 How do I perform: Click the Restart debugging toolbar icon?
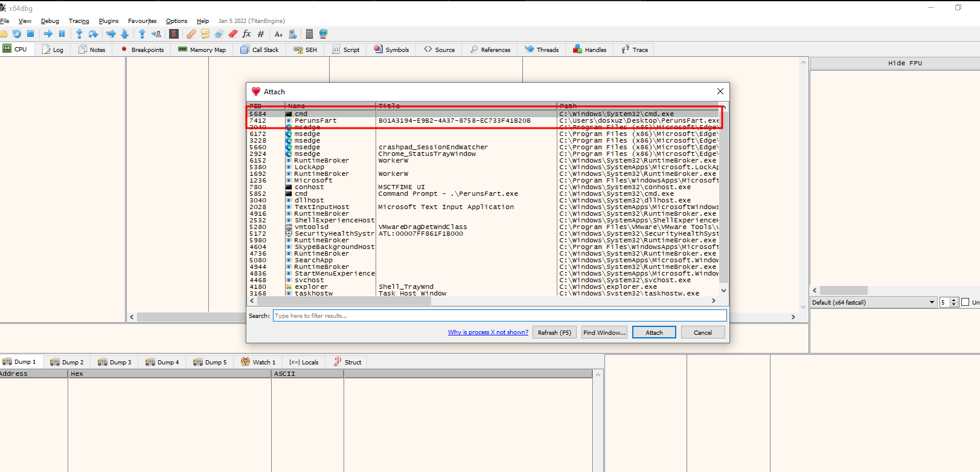(17, 34)
